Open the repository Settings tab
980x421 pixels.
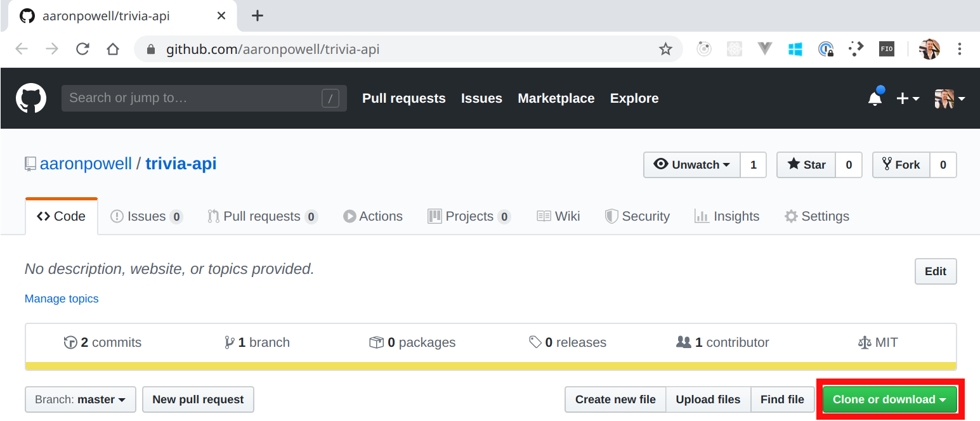[816, 216]
